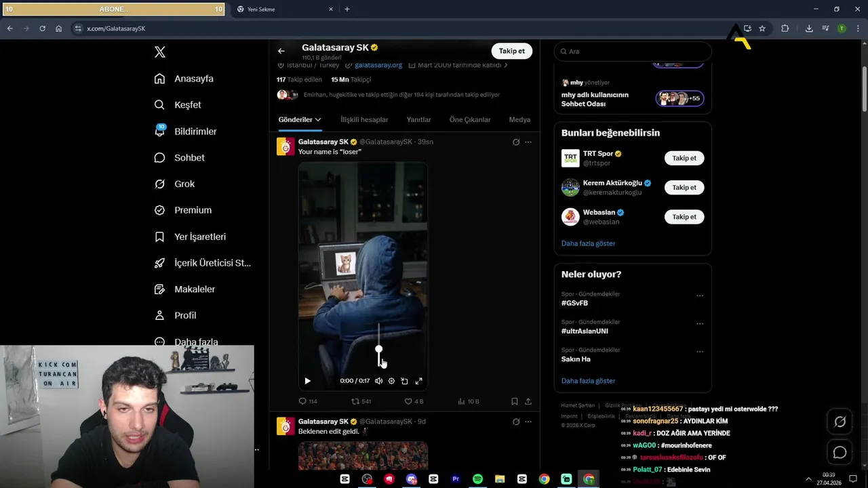The height and width of the screenshot is (488, 868).
Task: Join mhy Sohbet Odası +55 room
Action: pos(679,98)
